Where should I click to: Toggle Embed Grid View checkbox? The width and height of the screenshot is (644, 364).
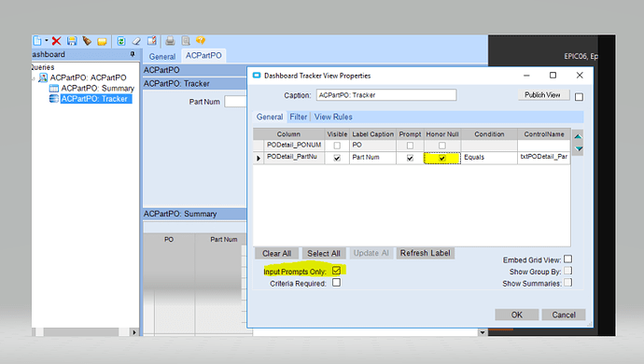[x=568, y=259]
